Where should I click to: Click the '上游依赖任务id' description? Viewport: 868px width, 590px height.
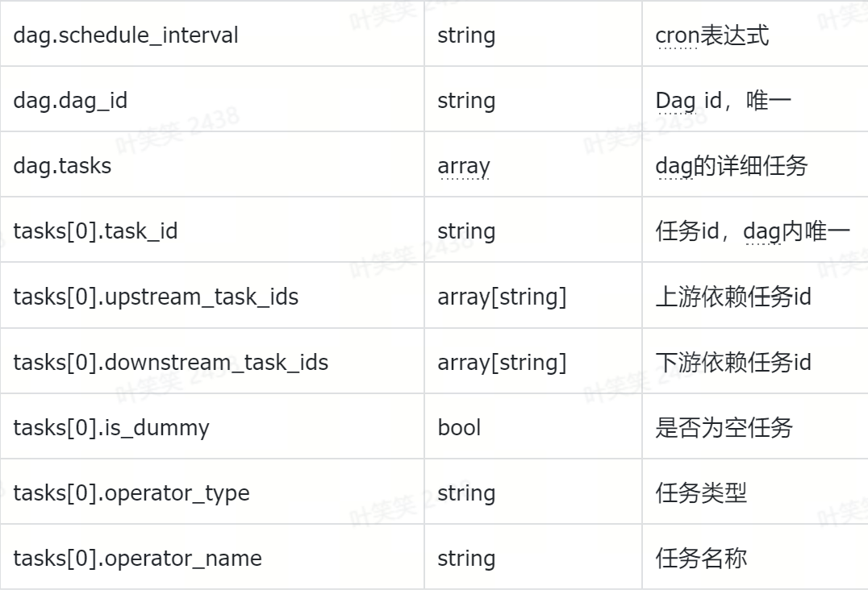(733, 297)
